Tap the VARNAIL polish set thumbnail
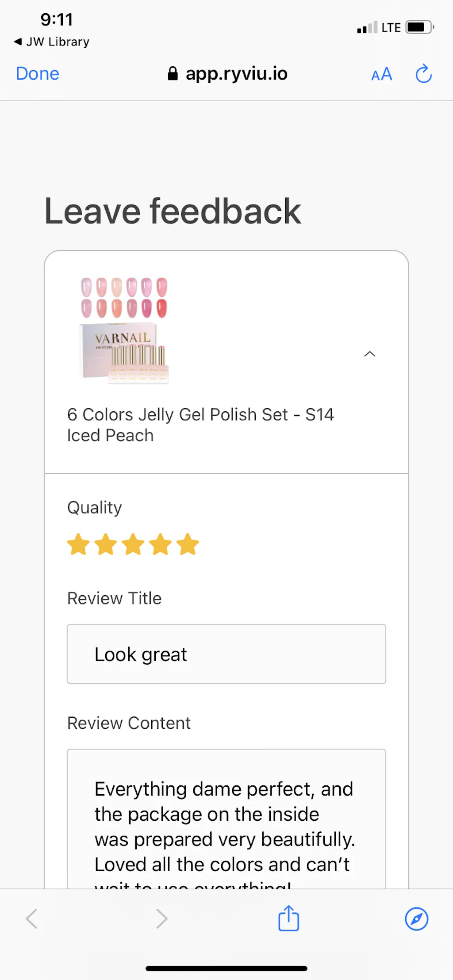This screenshot has width=453, height=980. point(124,330)
